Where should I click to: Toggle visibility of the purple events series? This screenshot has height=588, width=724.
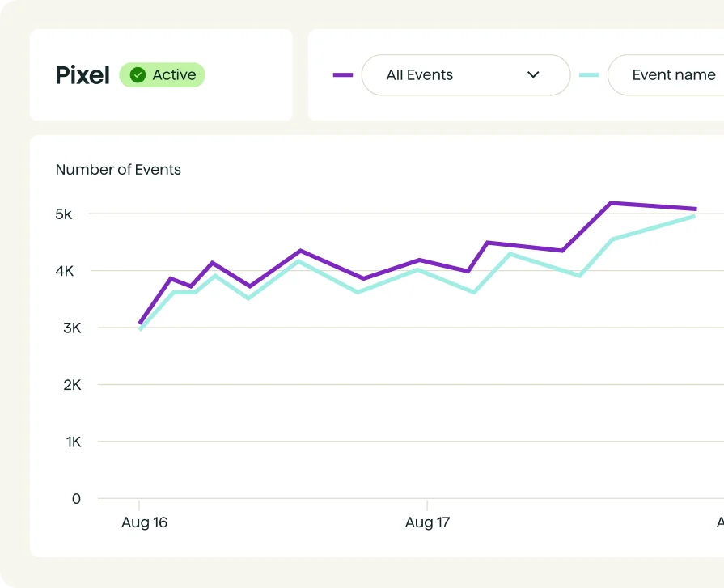[343, 74]
